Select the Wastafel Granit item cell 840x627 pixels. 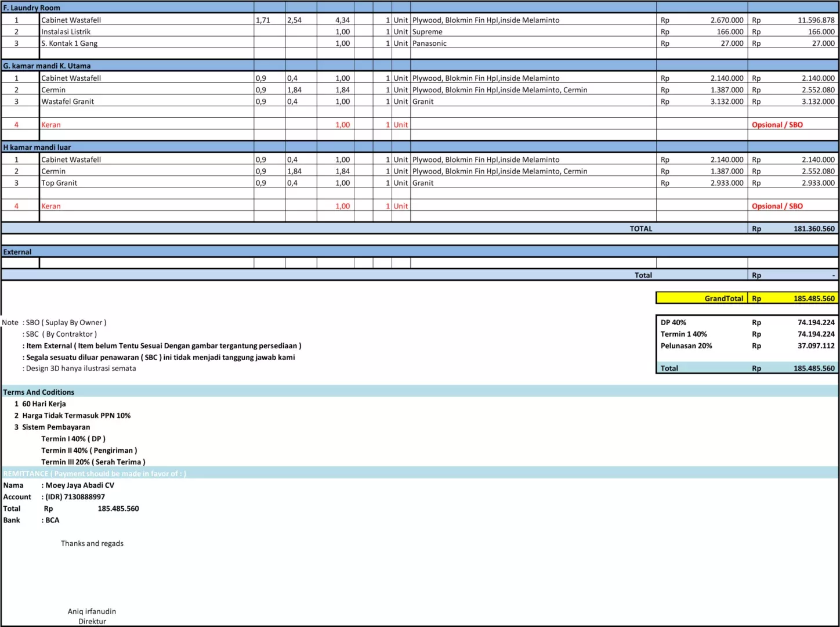point(68,102)
